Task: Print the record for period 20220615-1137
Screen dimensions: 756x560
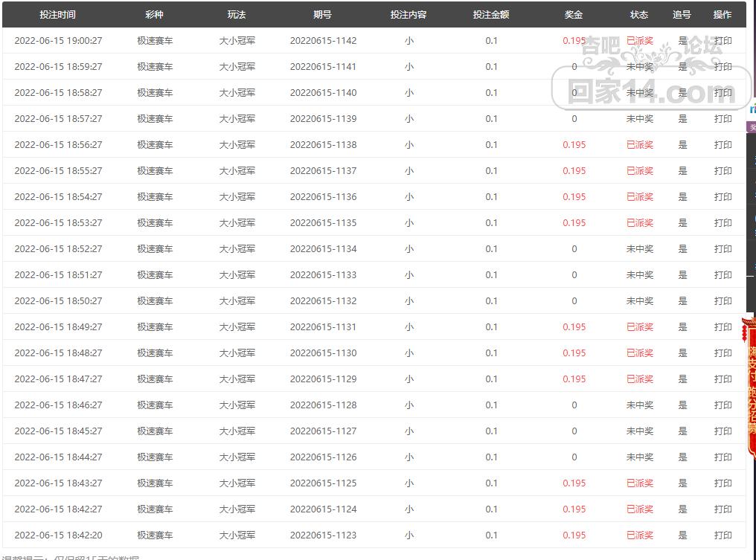Action: [x=723, y=170]
